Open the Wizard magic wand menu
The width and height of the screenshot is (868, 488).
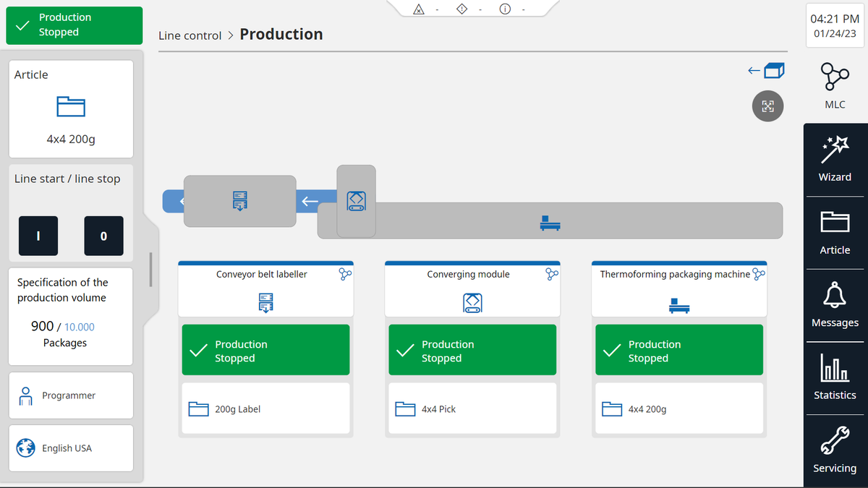coord(835,159)
